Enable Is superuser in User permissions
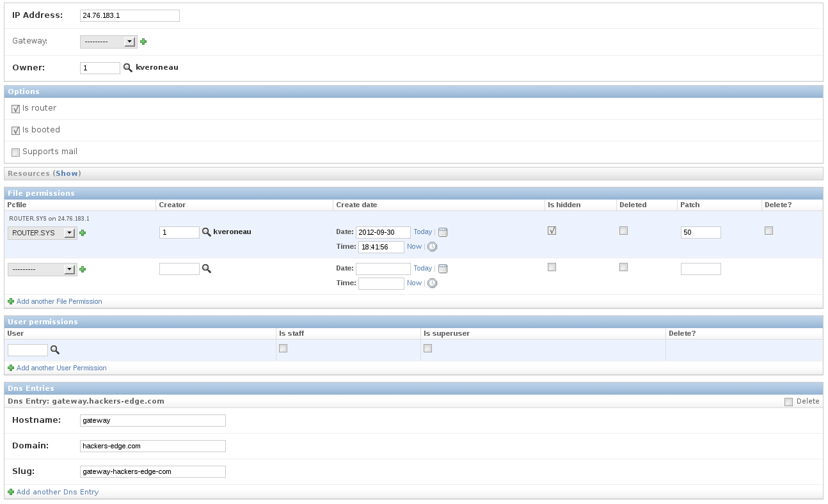The height and width of the screenshot is (504, 828). click(427, 349)
